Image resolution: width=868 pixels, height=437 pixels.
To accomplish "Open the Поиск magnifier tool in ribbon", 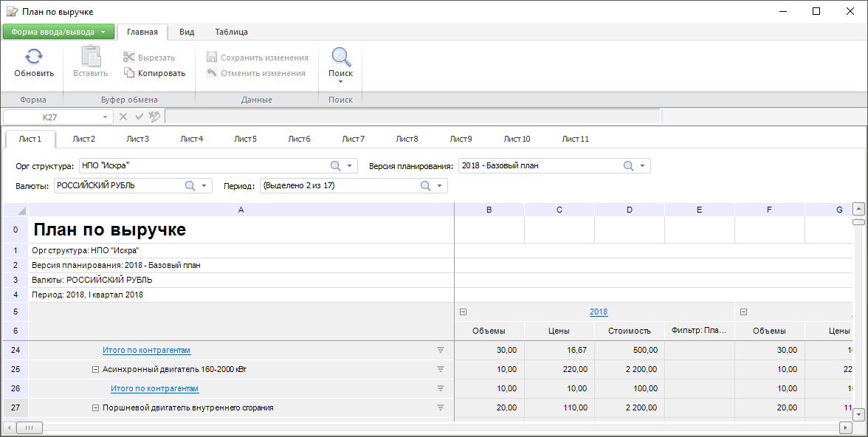I will (x=340, y=58).
